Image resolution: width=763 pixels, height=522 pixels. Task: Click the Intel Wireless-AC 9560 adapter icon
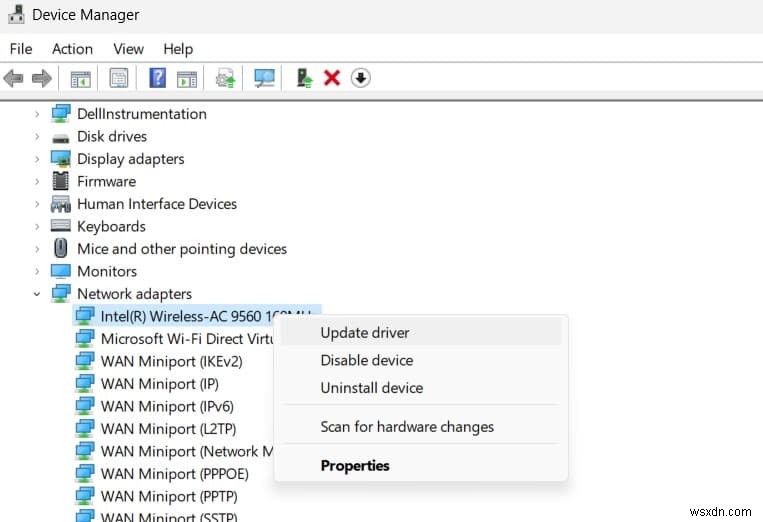click(x=85, y=316)
